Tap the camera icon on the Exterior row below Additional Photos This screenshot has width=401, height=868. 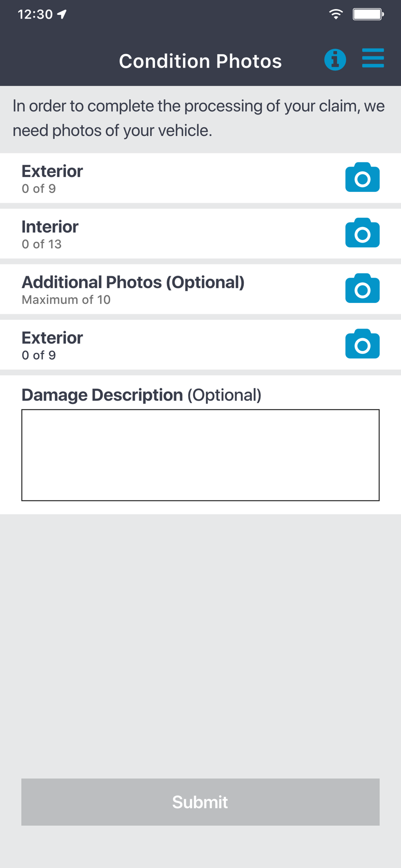[x=362, y=344]
